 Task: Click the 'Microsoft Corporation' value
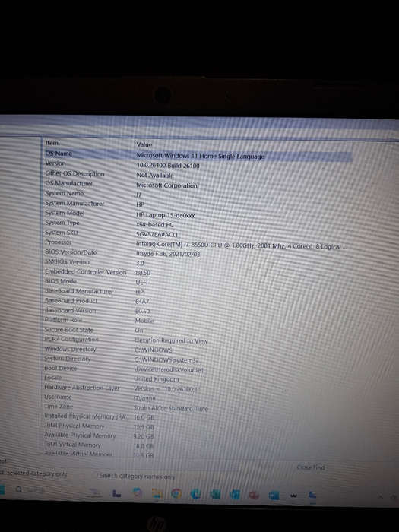[x=166, y=185]
